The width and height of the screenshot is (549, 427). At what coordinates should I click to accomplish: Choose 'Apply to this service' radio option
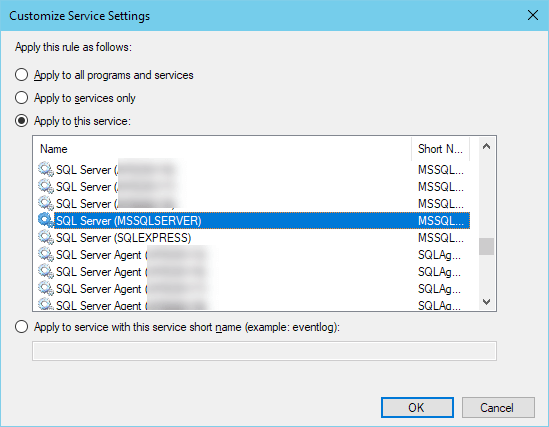(x=21, y=121)
